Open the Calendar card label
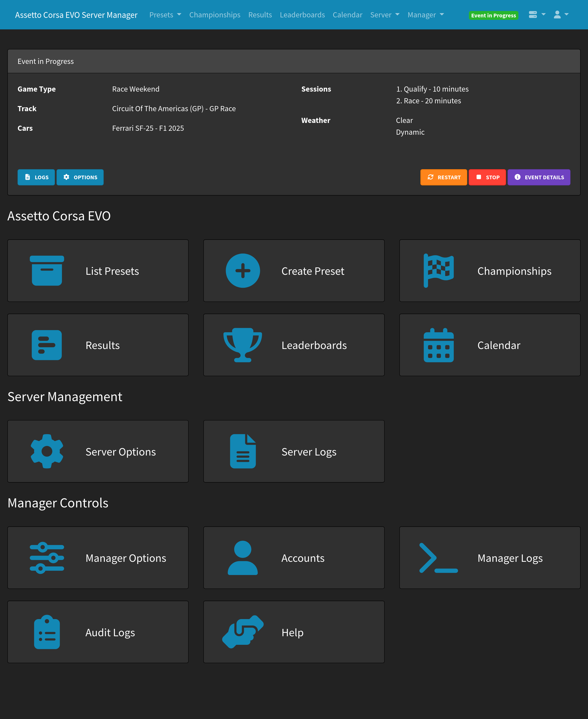The height and width of the screenshot is (719, 588). pos(499,345)
